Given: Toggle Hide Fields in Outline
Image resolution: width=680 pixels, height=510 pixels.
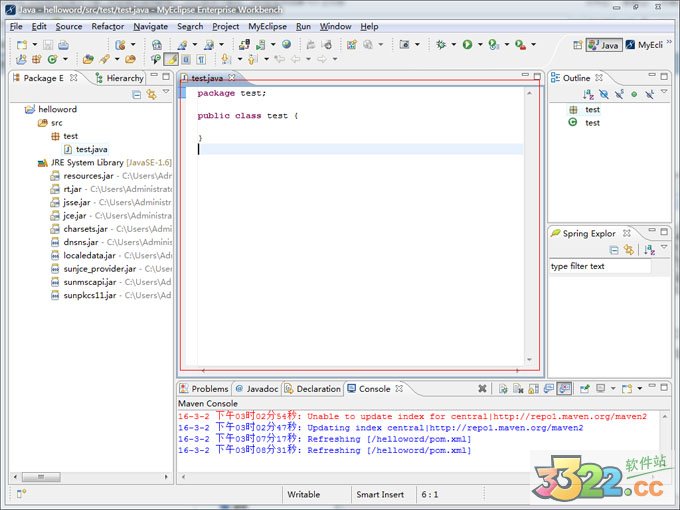Looking at the screenshot, I should pos(603,94).
